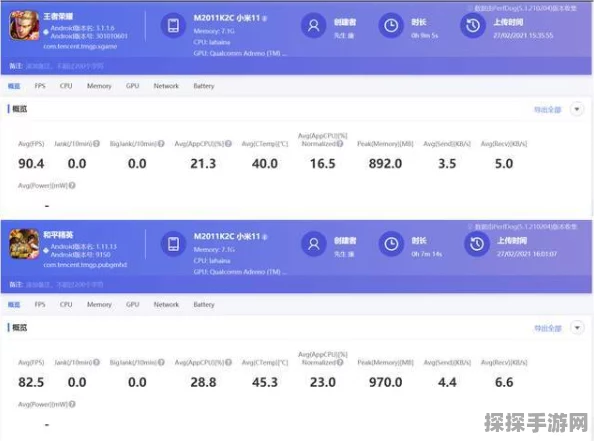
Task: Click the help icon beside BigJank(/10min) in top report
Action: pyautogui.click(x=161, y=144)
